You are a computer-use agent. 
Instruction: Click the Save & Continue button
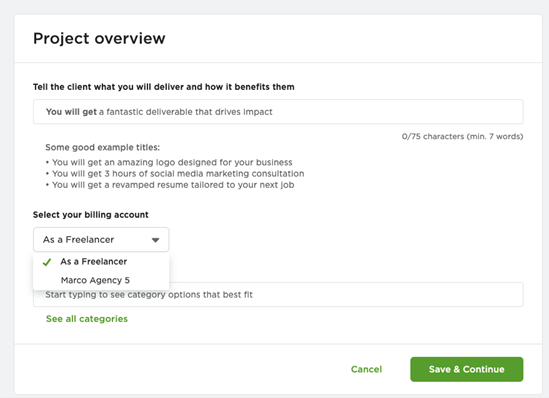467,369
